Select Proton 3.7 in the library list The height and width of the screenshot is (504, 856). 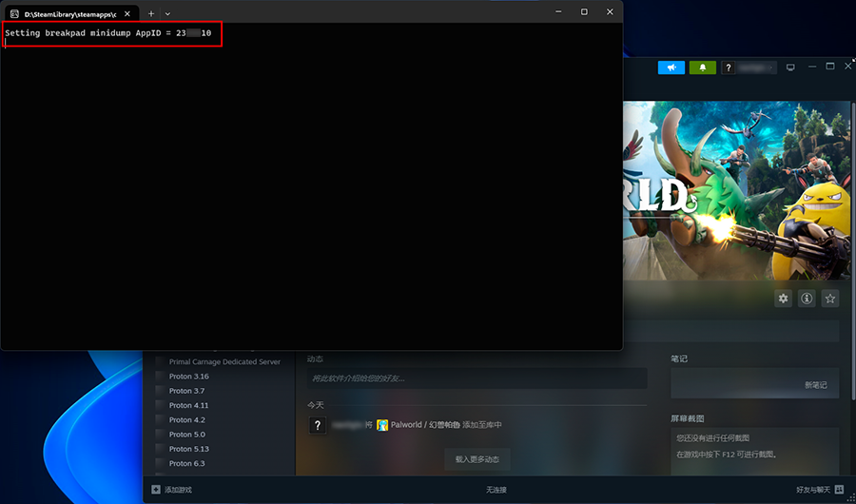click(186, 391)
